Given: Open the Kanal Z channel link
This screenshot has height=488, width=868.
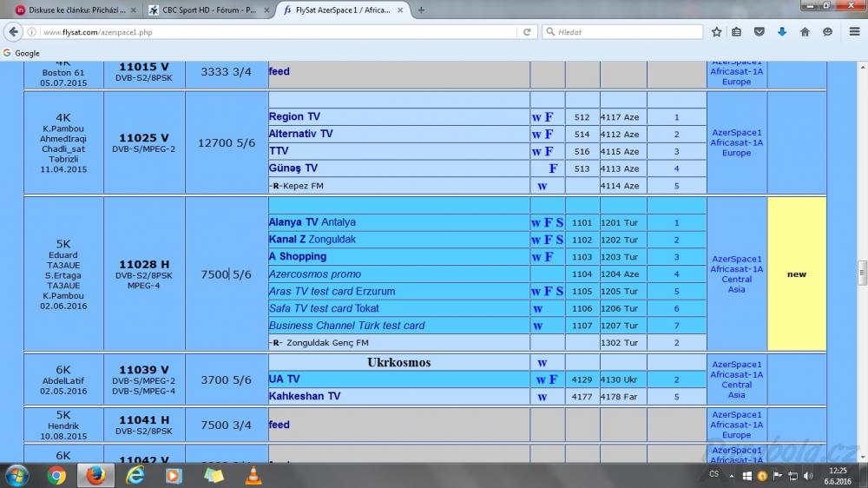Looking at the screenshot, I should [x=286, y=240].
